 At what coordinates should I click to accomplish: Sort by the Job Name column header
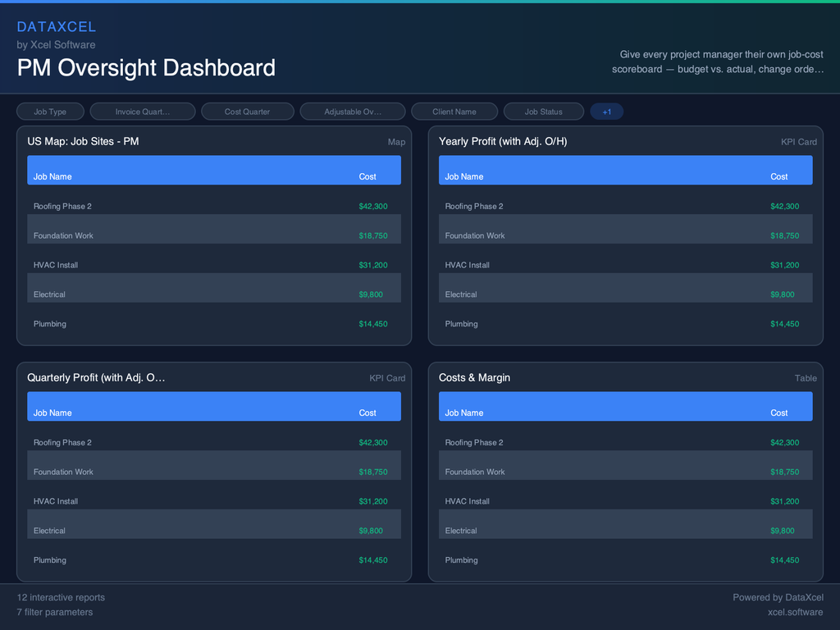(54, 176)
